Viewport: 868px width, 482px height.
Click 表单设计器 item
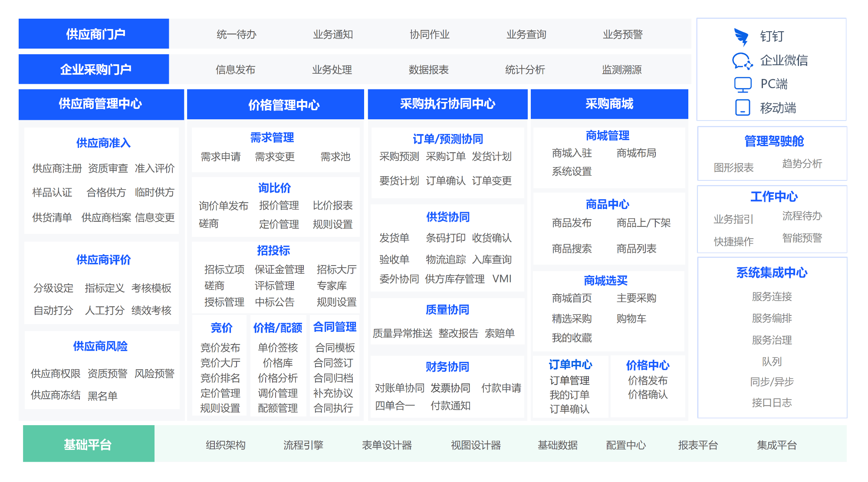click(x=387, y=445)
